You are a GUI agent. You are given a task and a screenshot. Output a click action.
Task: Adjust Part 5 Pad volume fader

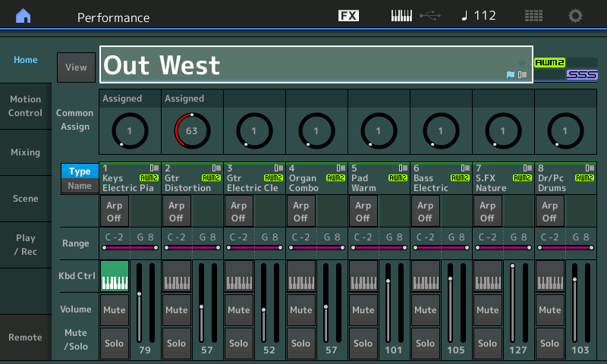(388, 281)
